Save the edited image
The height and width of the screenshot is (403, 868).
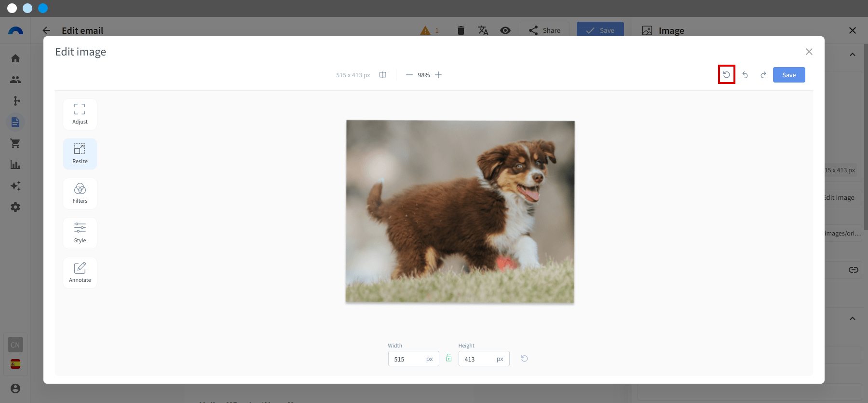[789, 75]
